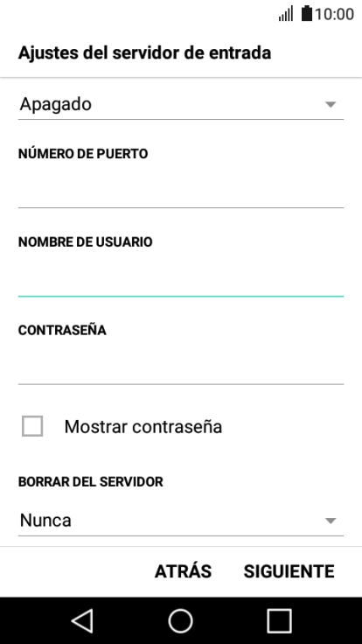This screenshot has width=362, height=644.
Task: Check the Mostrar contraseña checkbox
Action: pos(32,426)
